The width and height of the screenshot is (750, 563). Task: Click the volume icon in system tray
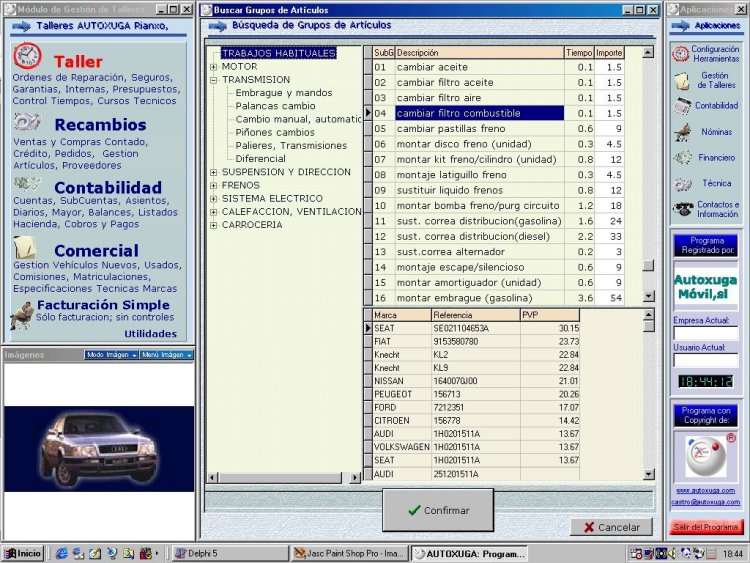pos(672,554)
